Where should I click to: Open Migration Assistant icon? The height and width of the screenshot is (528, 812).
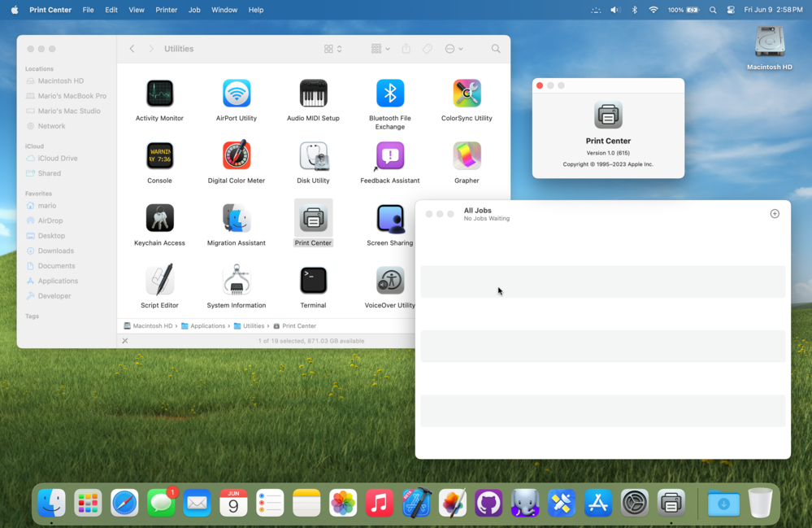point(237,218)
